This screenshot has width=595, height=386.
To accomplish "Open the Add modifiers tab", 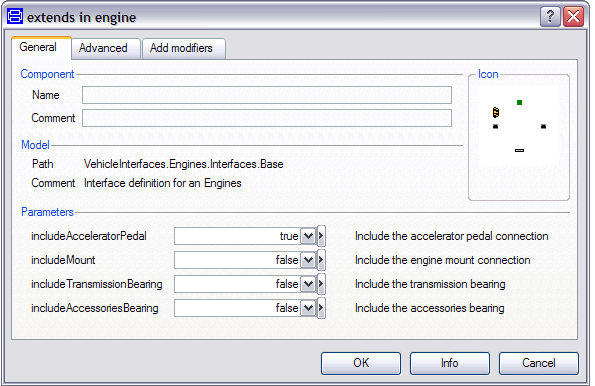I will [183, 49].
